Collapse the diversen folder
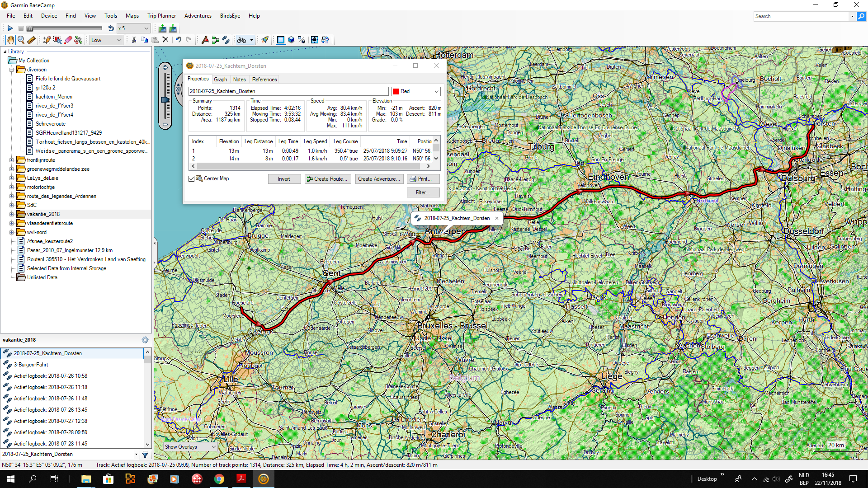The height and width of the screenshot is (488, 868). 12,70
